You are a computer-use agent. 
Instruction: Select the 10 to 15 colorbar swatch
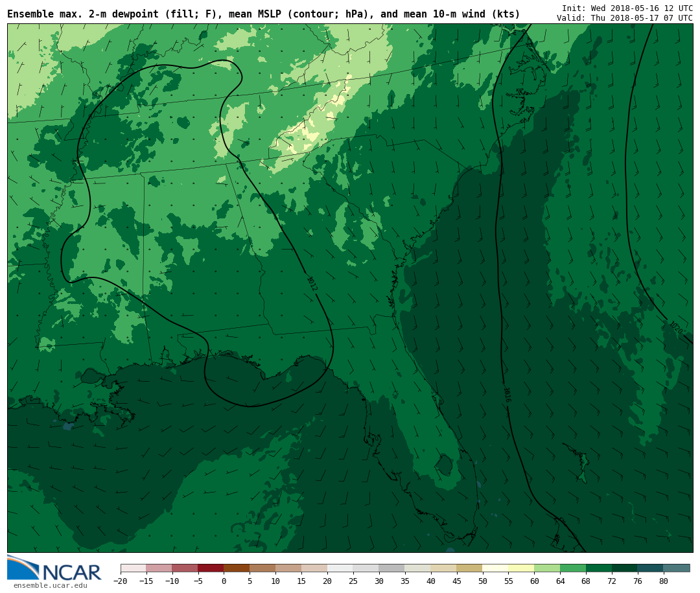click(288, 568)
